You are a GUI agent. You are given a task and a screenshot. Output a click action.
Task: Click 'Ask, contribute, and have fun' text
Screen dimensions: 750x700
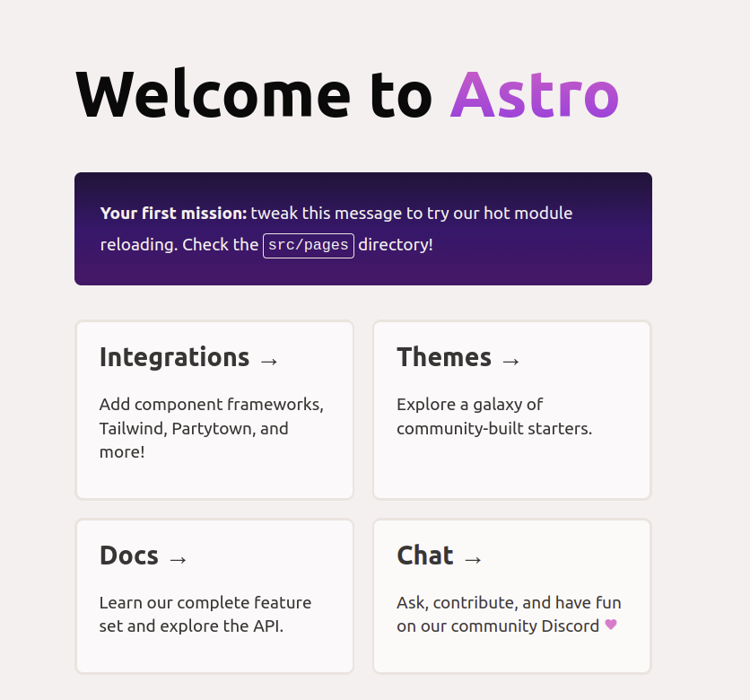(509, 603)
